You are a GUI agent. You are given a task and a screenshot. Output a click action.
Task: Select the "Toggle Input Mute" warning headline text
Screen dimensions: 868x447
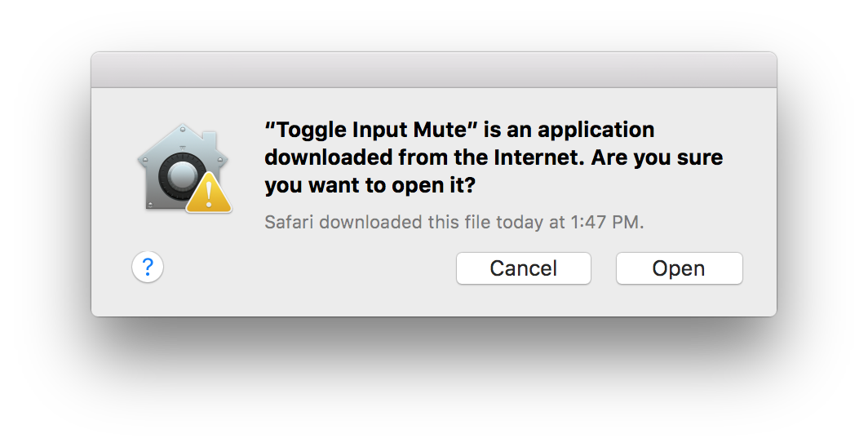pyautogui.click(x=494, y=157)
